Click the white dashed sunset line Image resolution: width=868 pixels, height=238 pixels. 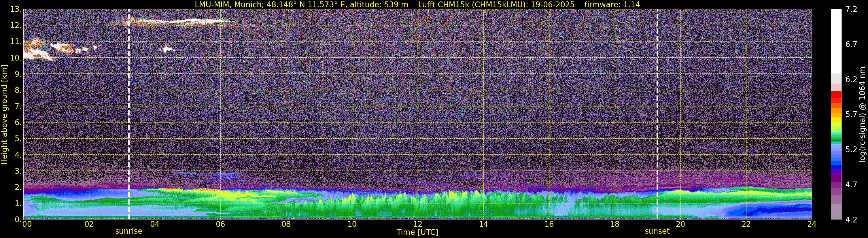[657, 114]
